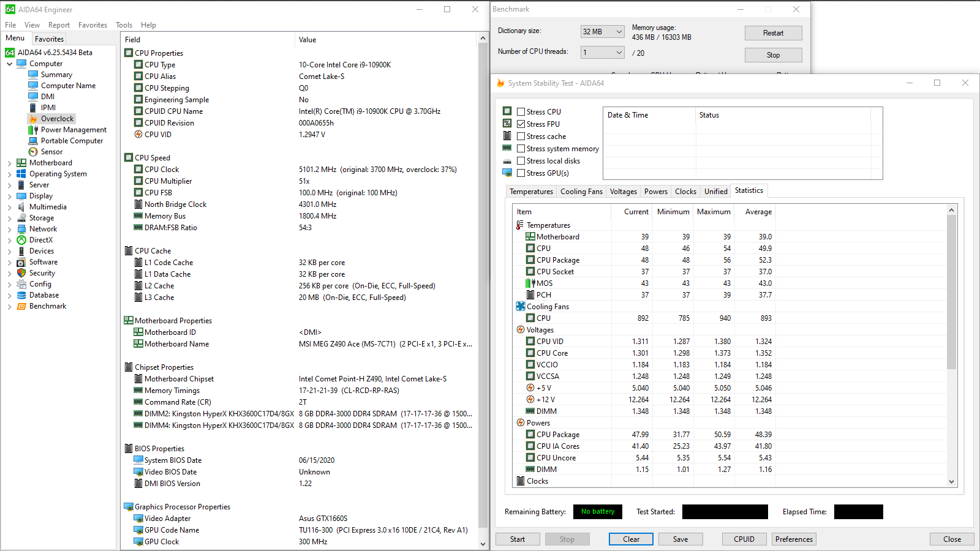Open the File menu
Screen dimensions: 980x551
(10, 25)
